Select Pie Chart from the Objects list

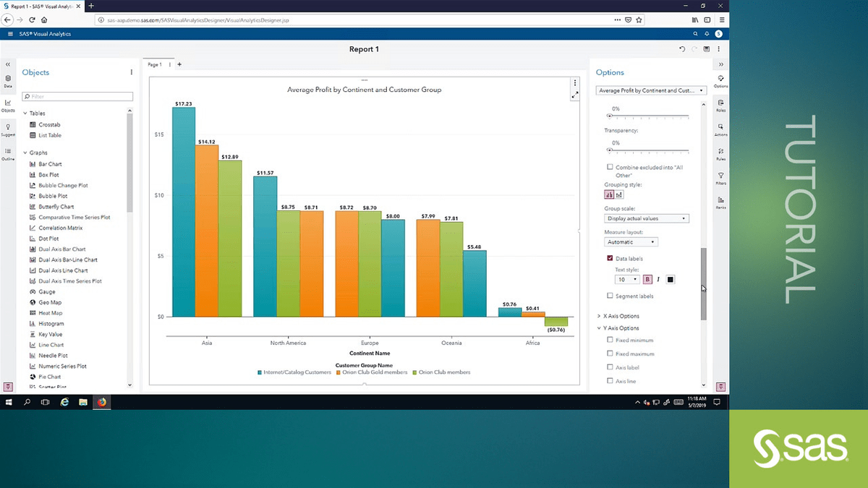tap(49, 377)
